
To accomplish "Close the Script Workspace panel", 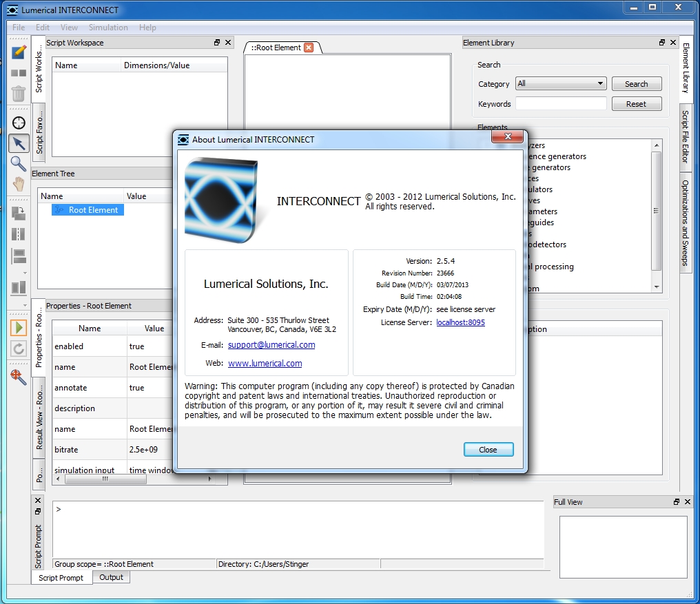I will (x=228, y=43).
